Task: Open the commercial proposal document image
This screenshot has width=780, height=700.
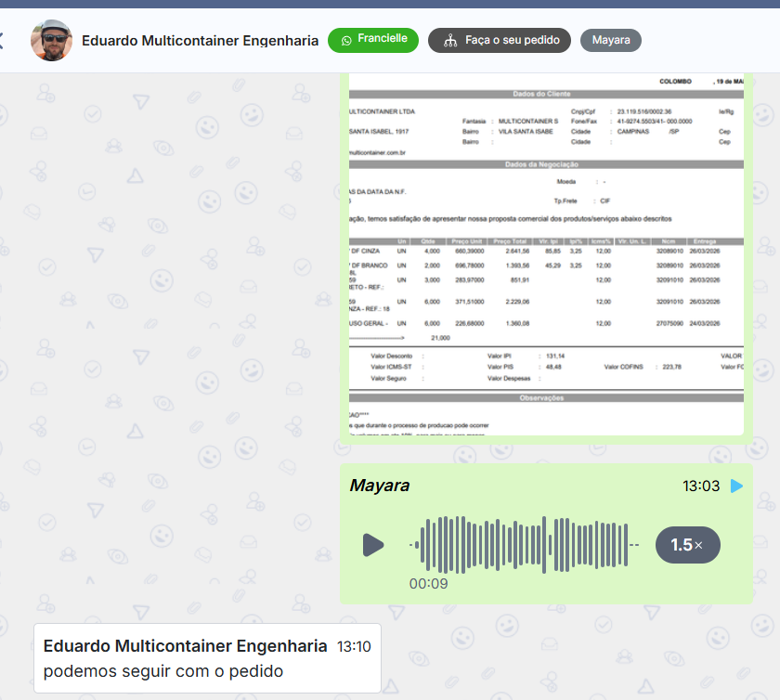Action: pyautogui.click(x=546, y=253)
